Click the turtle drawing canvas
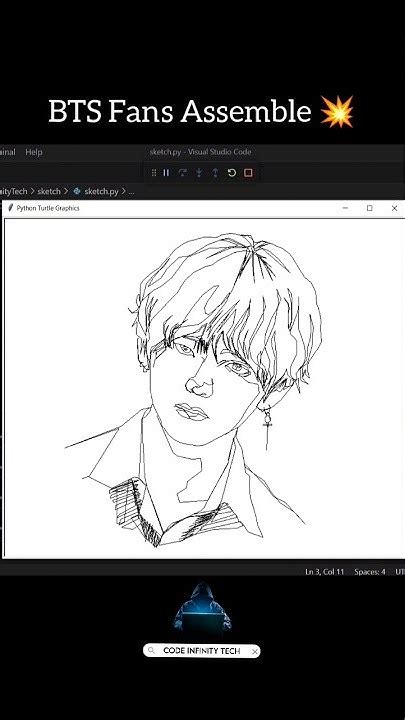Image resolution: width=405 pixels, height=720 pixels. click(204, 388)
